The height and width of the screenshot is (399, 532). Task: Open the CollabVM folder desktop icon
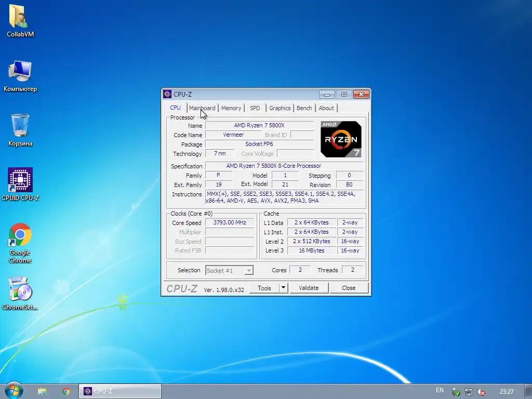tap(20, 20)
